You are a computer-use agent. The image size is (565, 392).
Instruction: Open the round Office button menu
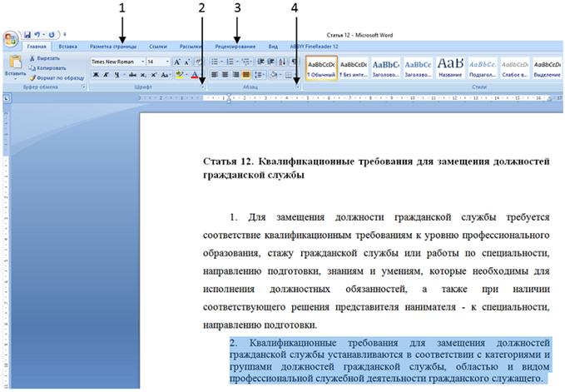pos(11,39)
